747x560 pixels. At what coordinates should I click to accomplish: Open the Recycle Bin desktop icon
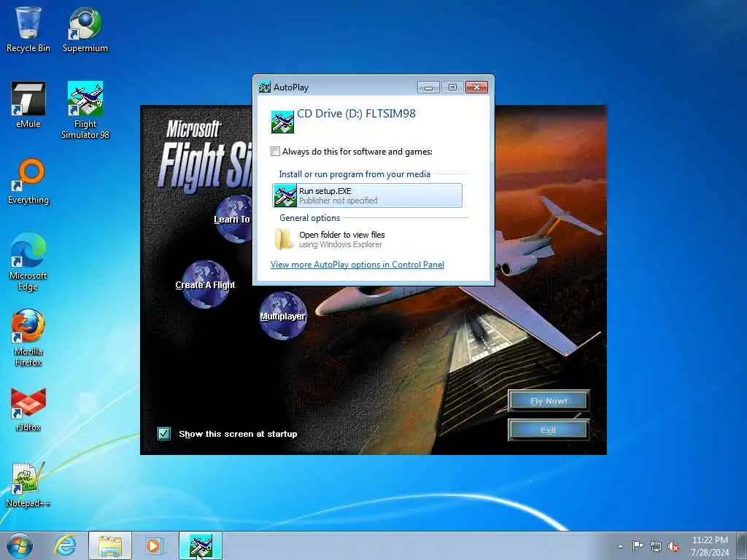28,29
